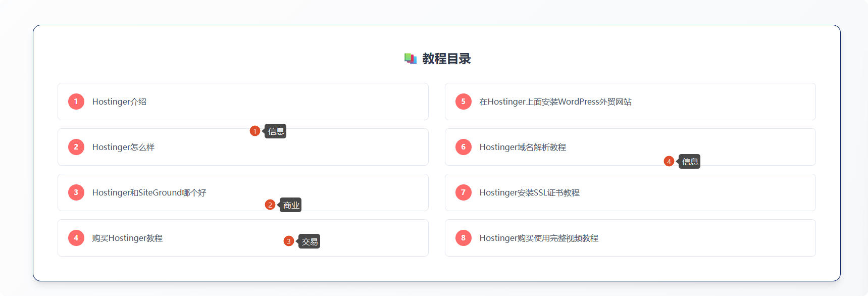Click the colored layers icon next to 教程目录 heading
This screenshot has width=868, height=296.
(410, 58)
